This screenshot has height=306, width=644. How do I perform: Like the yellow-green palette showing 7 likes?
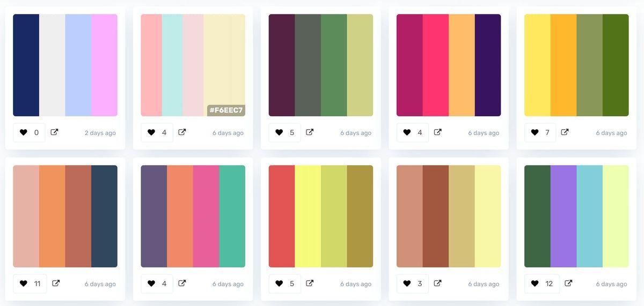(540, 132)
